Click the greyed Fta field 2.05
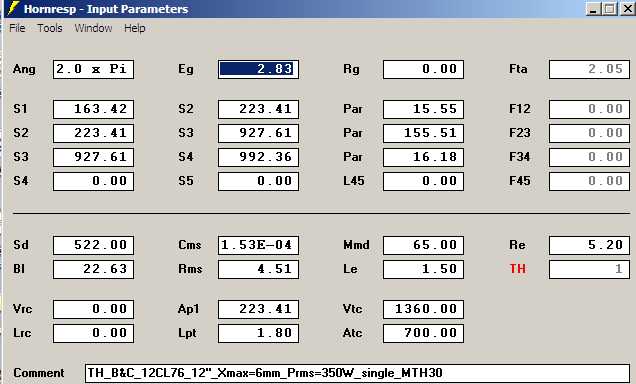 [589, 69]
